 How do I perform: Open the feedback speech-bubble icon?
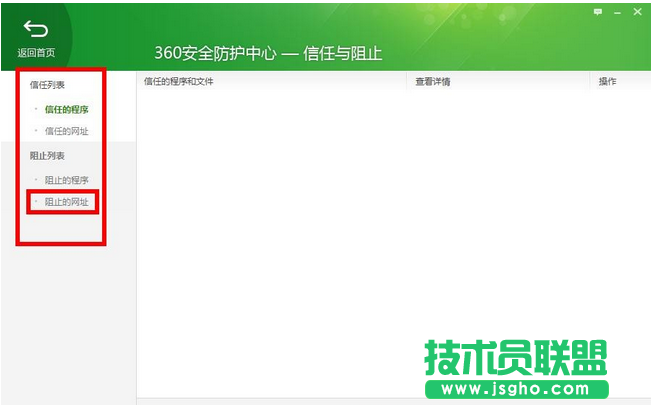point(598,11)
